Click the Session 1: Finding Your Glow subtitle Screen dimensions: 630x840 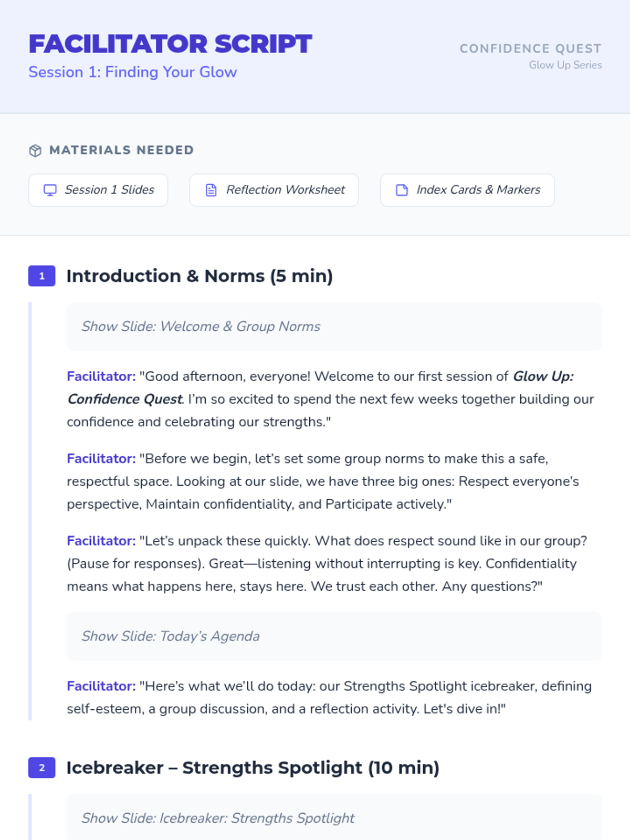tap(133, 72)
